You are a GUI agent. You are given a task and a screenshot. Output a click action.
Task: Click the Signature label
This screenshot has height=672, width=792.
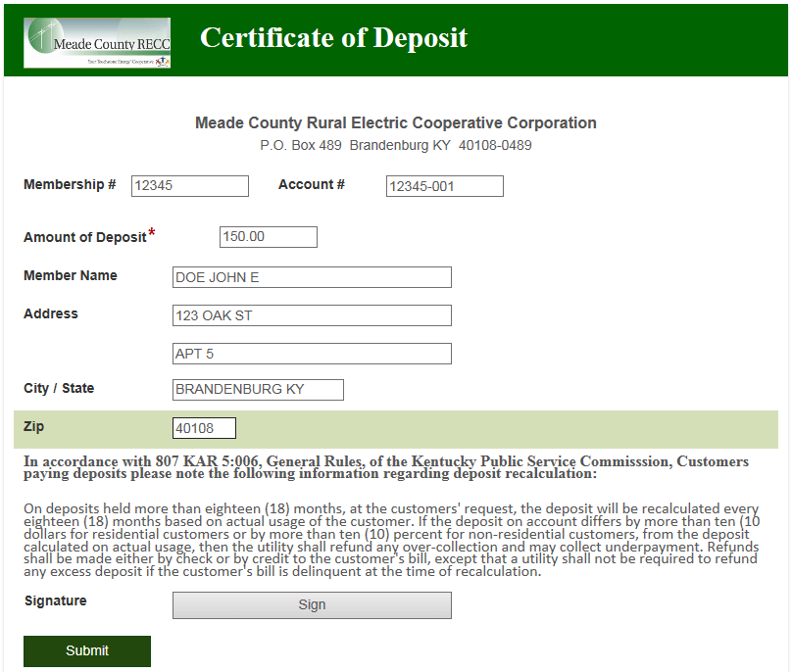56,600
